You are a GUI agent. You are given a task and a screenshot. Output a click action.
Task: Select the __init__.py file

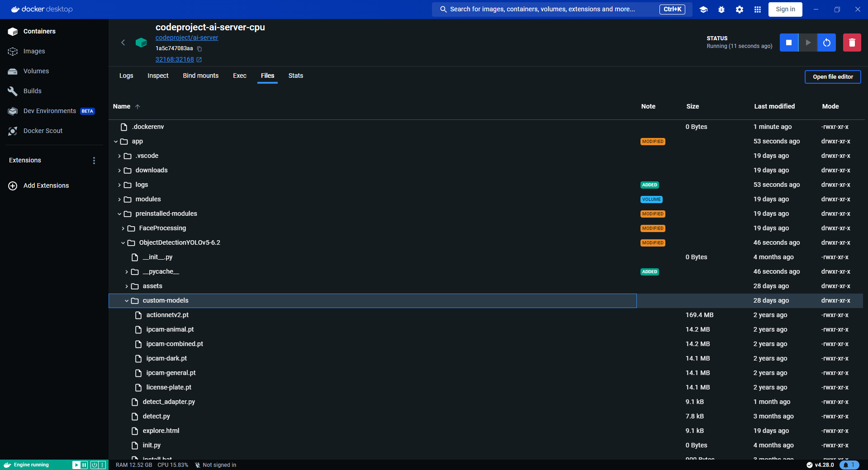coord(157,257)
